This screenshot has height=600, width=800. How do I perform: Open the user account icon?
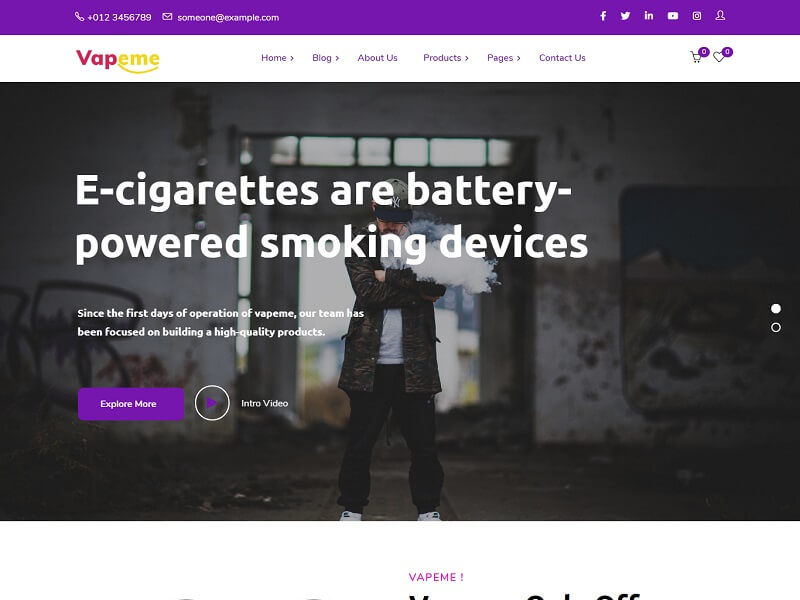click(720, 15)
